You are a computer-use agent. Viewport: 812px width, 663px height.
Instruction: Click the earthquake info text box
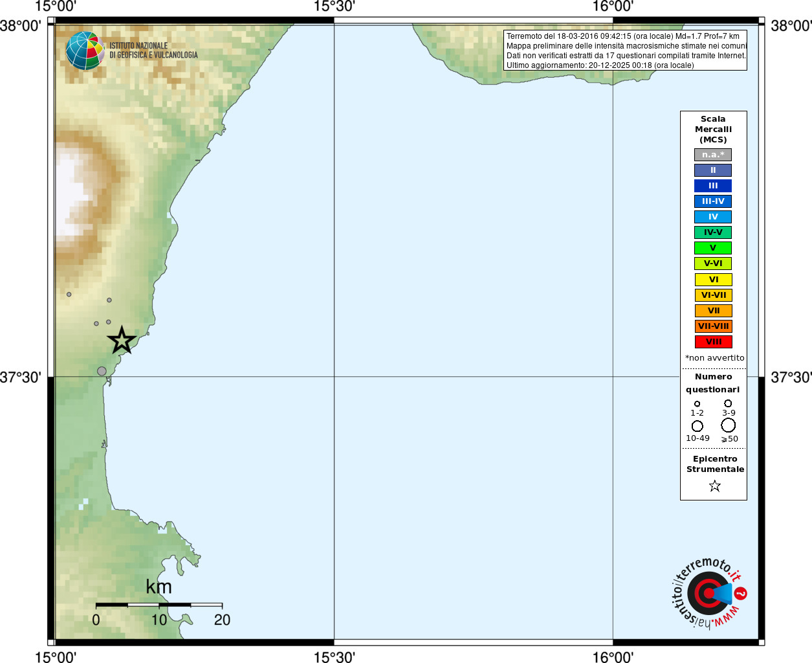[625, 51]
